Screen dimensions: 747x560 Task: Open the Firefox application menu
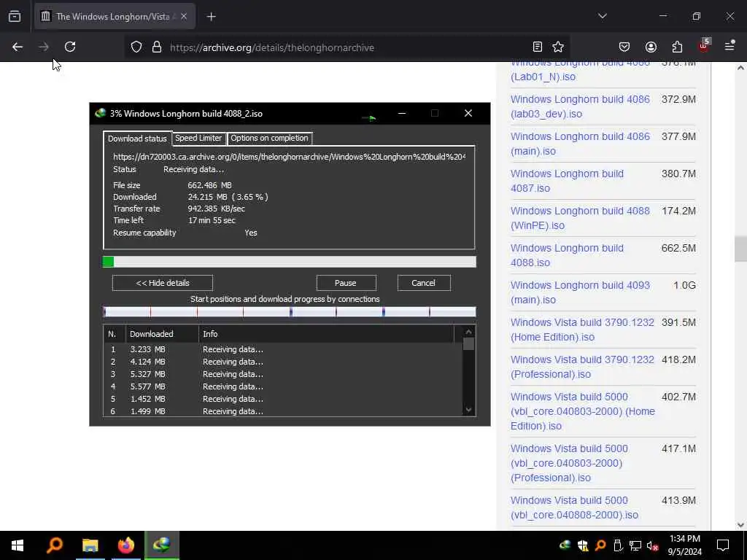(729, 46)
